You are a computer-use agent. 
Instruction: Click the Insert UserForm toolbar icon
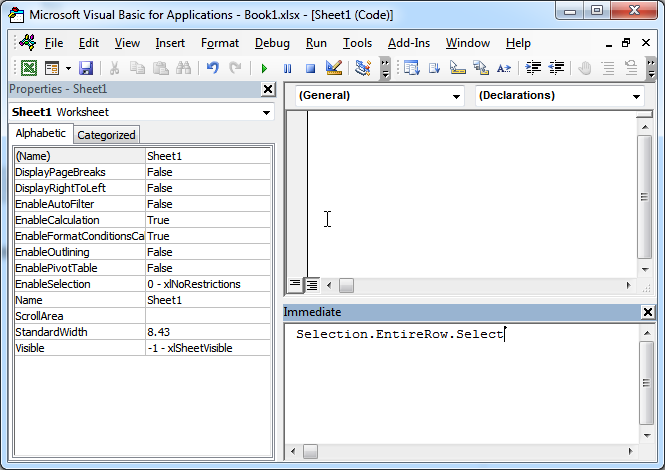click(x=52, y=68)
